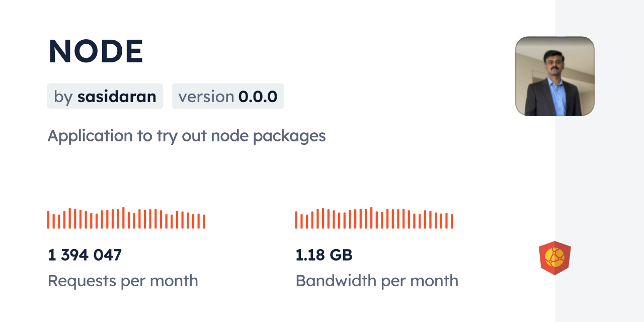Pick the tallest bar in the bandwidth chart

[371, 218]
